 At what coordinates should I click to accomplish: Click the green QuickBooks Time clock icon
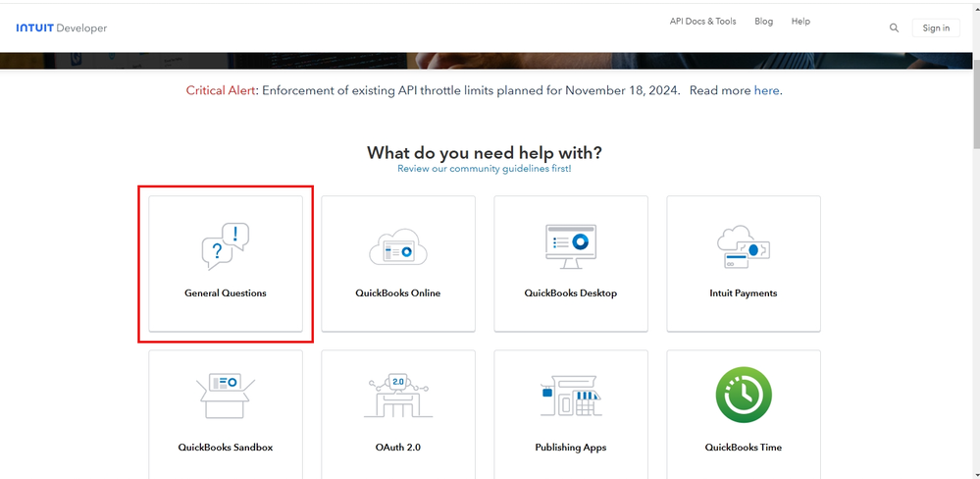744,395
